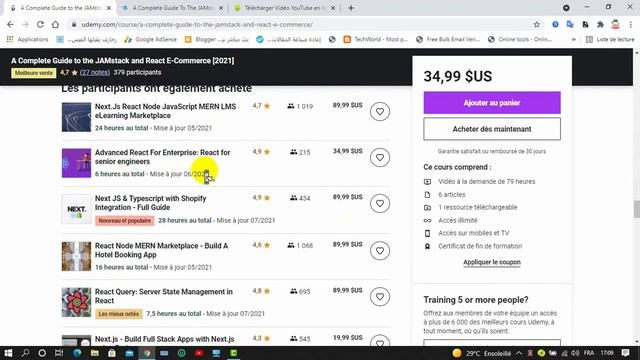Open Next JS & Typescript with Shopify course

click(150, 203)
